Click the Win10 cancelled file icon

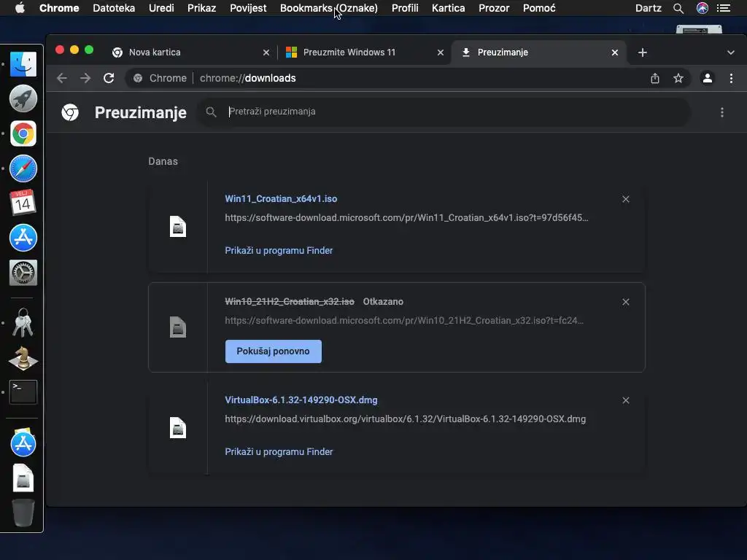coord(178,327)
